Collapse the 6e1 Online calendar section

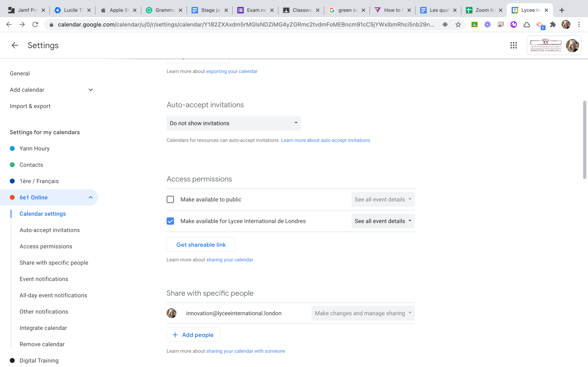91,198
